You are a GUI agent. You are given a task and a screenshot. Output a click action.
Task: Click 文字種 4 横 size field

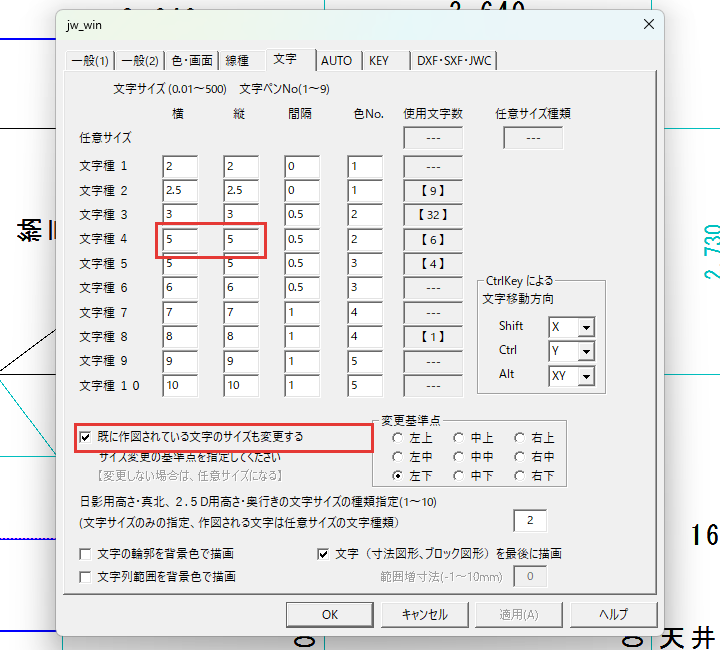180,240
